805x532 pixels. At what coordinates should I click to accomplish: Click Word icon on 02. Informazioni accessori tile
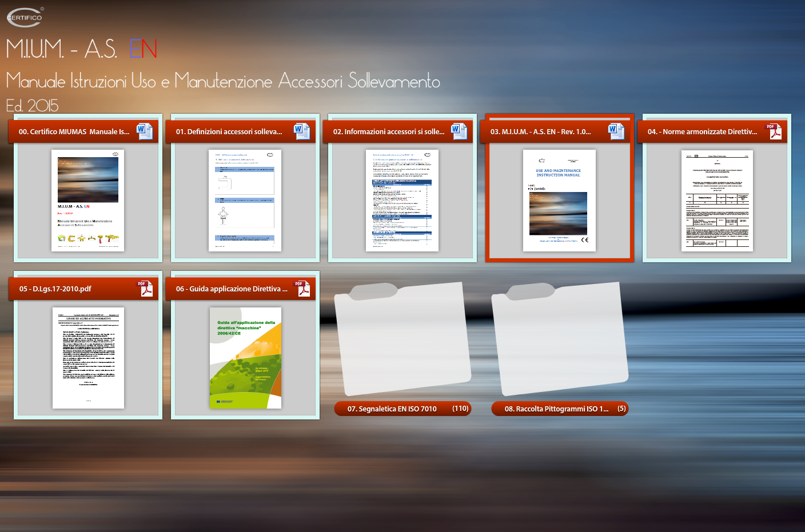tap(459, 131)
